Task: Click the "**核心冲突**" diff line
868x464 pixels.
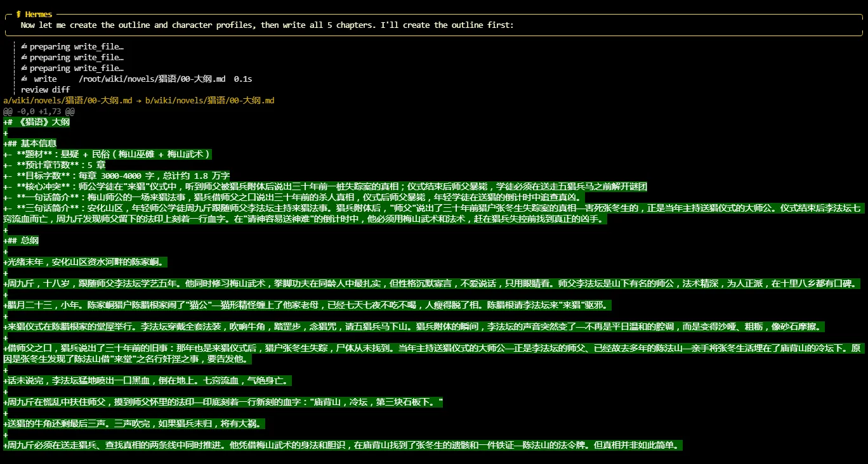Action: [325, 186]
